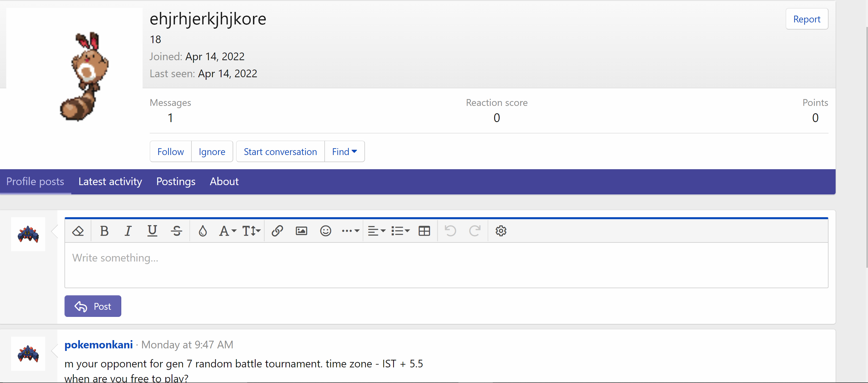
Task: Toggle underline formatting button
Action: 152,231
